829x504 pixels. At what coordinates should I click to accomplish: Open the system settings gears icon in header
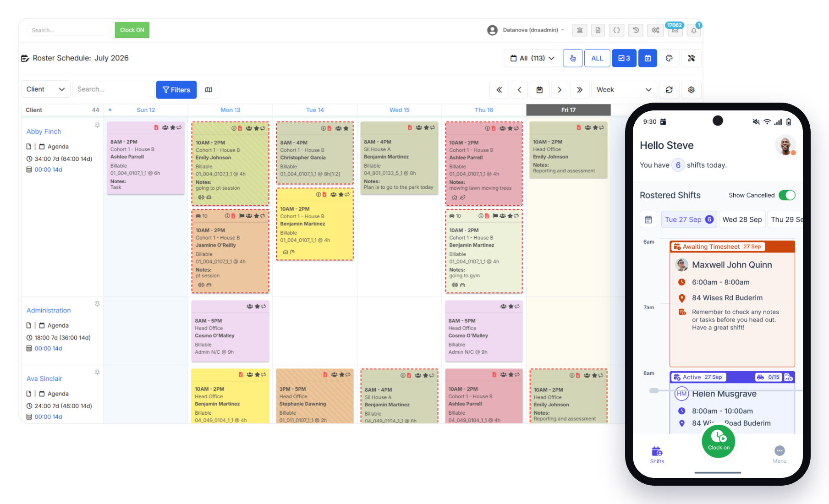(656, 30)
